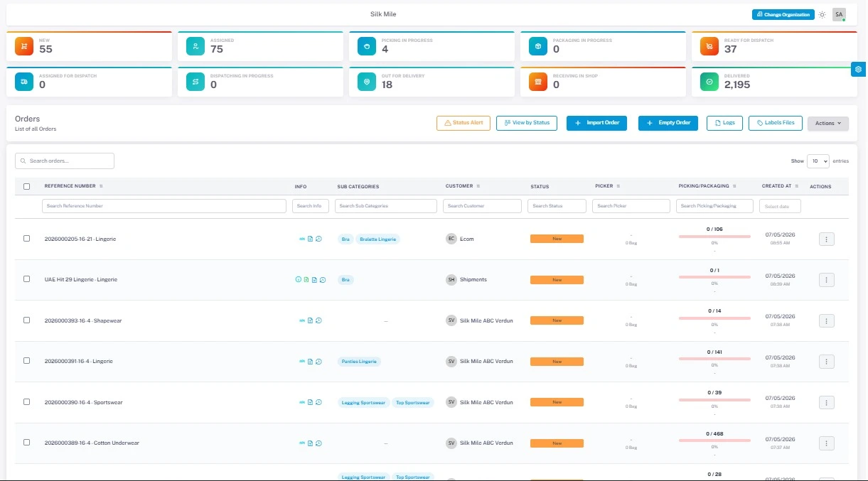Screen dimensions: 868x481
Task: Focus the Select date filter field
Action: (780, 206)
